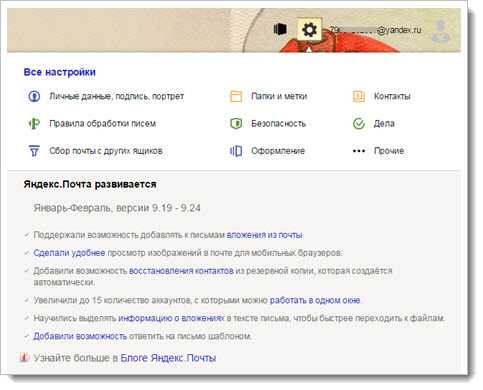483x390 pixels.
Task: Follow the работать в одном окне link
Action: 315,300
